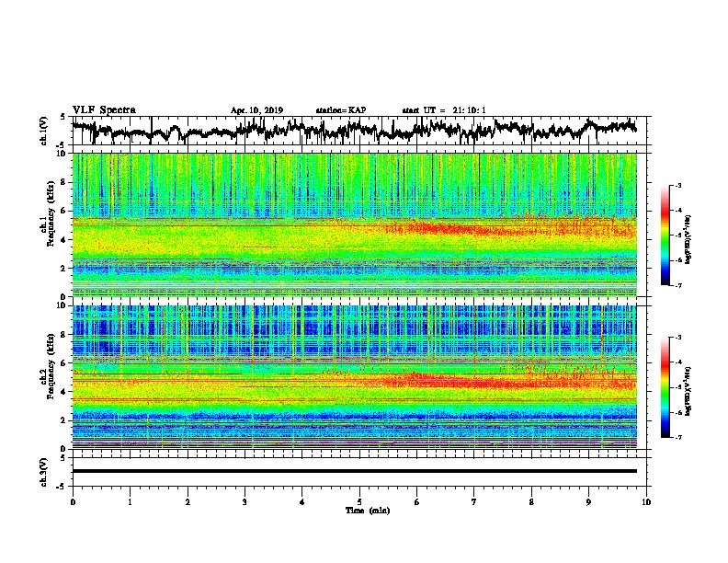Click the time axis tick label "4"
This screenshot has height=563, width=728.
click(x=302, y=502)
